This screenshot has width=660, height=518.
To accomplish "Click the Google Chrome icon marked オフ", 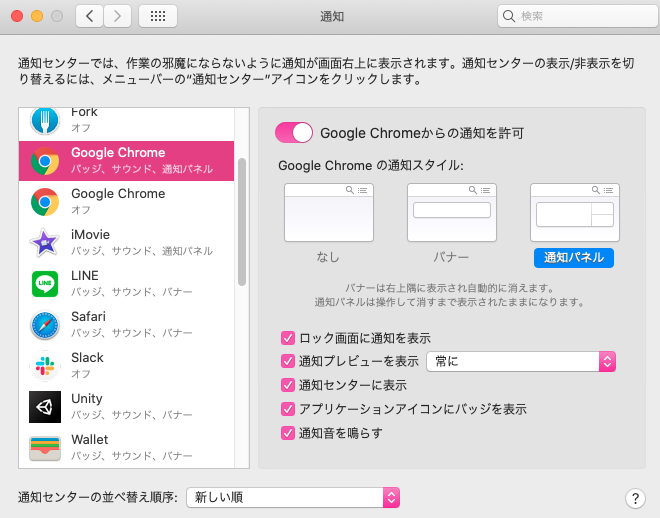I will [45, 202].
